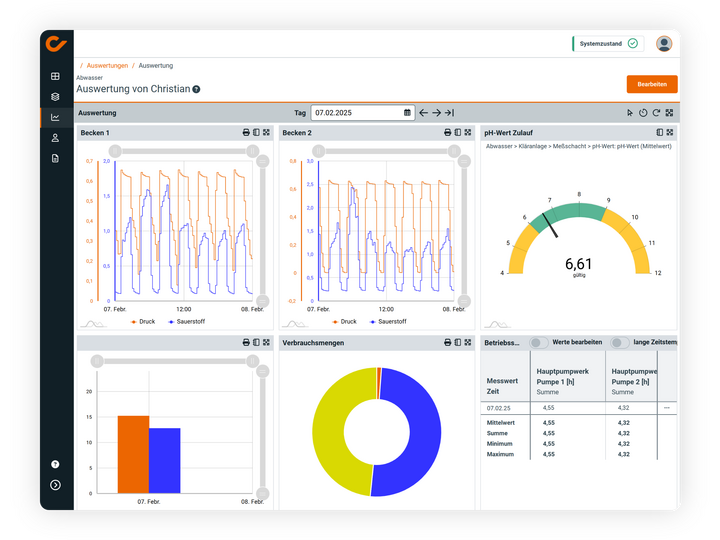Click the layers icon in sidebar

coord(55,97)
